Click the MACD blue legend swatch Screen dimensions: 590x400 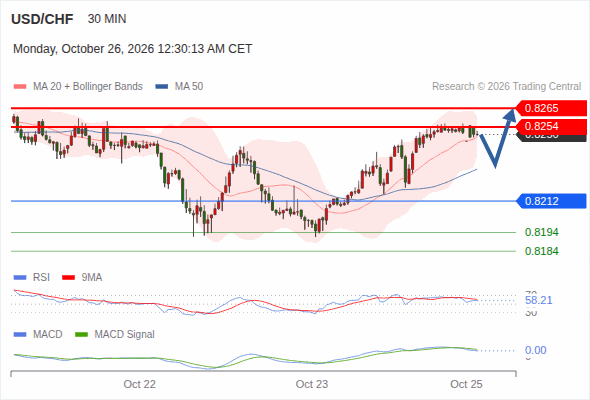[x=20, y=335]
